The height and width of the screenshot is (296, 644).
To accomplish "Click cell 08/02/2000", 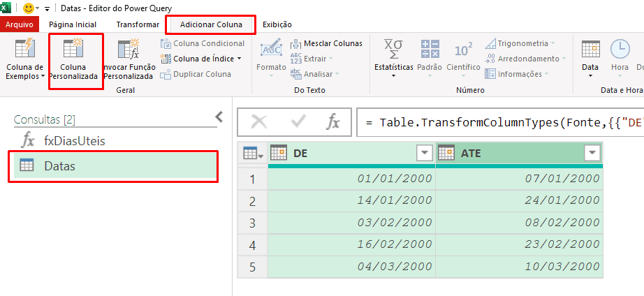I will 520,223.
